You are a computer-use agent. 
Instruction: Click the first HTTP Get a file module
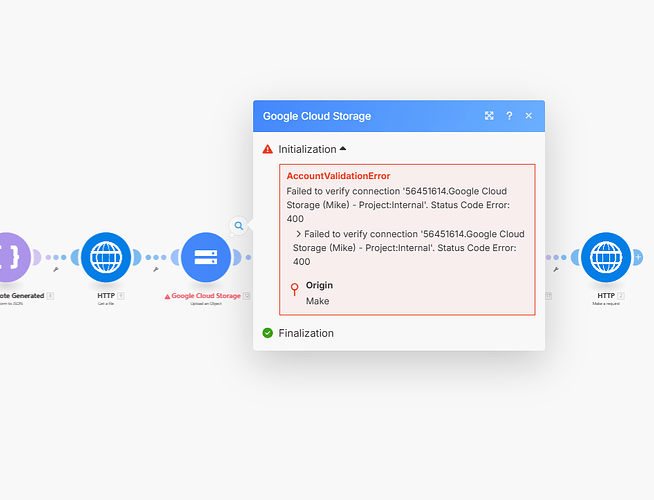click(106, 257)
